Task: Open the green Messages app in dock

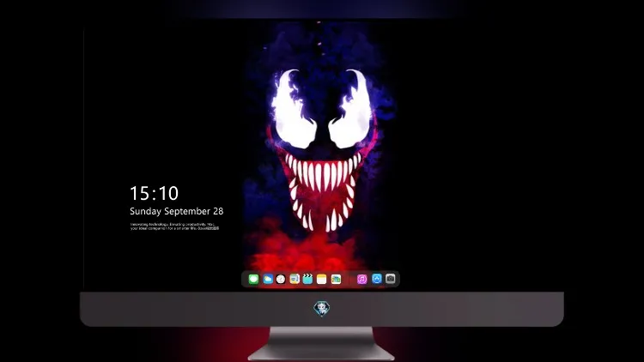Action: 253,279
